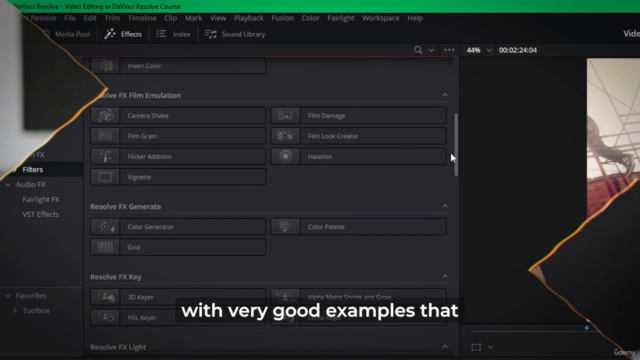640x360 pixels.
Task: Open the Workspace menu
Action: (380, 18)
